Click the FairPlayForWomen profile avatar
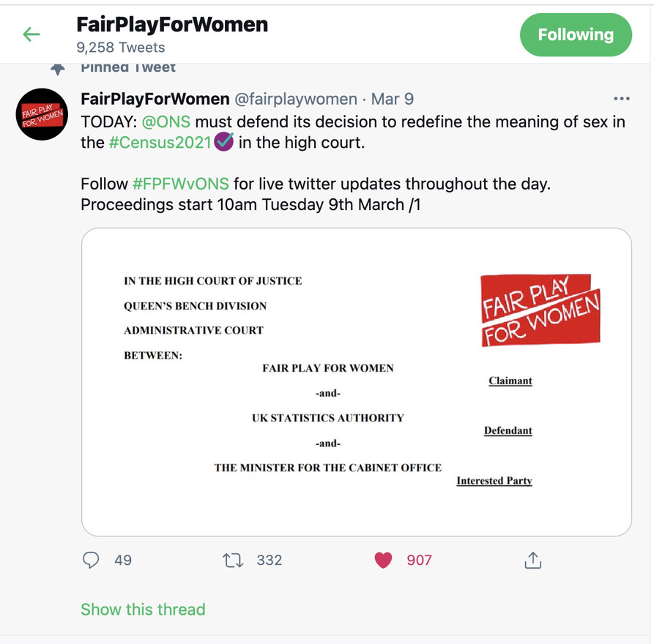The width and height of the screenshot is (654, 644). 41,114
